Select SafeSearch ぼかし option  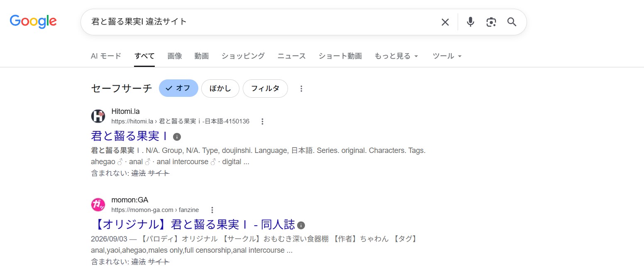pos(220,89)
